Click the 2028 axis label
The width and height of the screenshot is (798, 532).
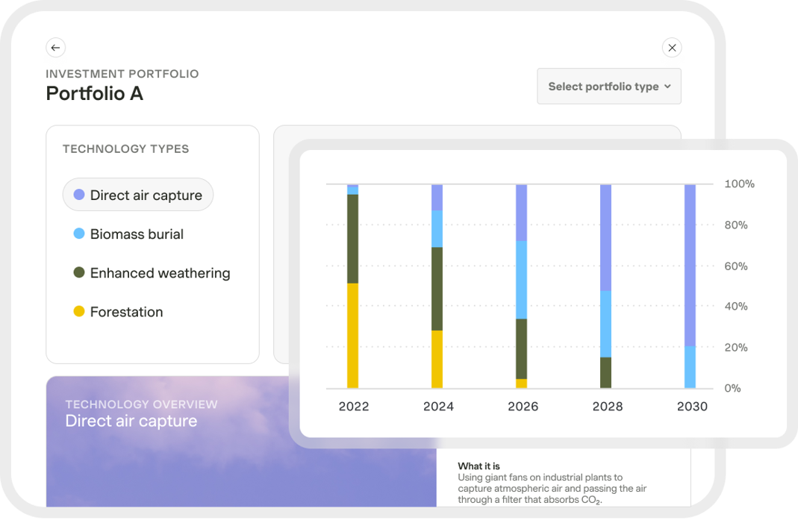coord(607,407)
